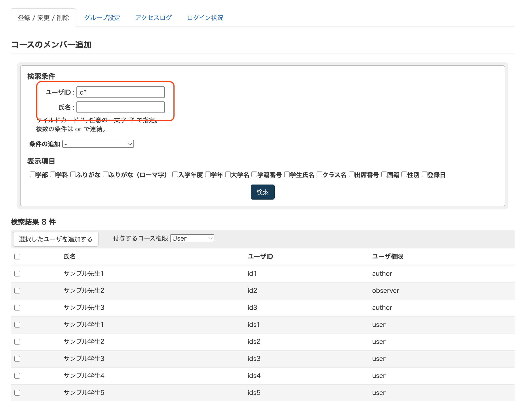Expand the 付与するコース権限 User dropdown

(192, 238)
